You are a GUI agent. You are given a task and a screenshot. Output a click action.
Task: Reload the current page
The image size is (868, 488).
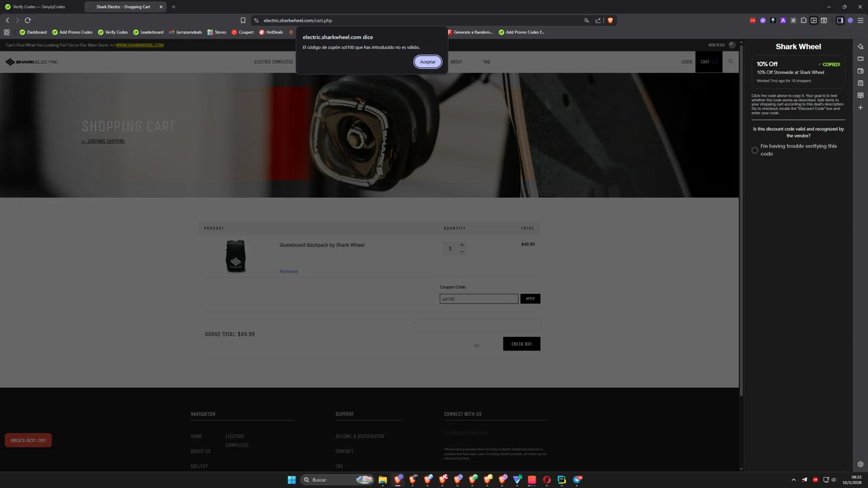[28, 20]
